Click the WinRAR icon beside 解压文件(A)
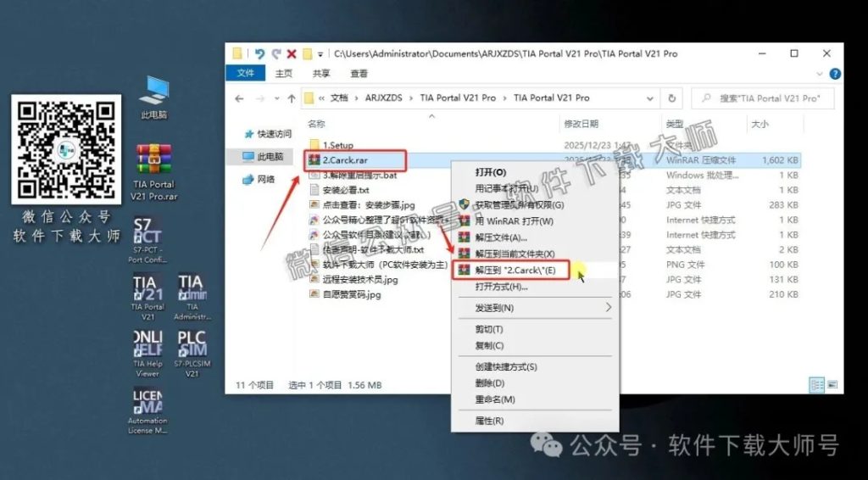Image resolution: width=868 pixels, height=480 pixels. 464,237
